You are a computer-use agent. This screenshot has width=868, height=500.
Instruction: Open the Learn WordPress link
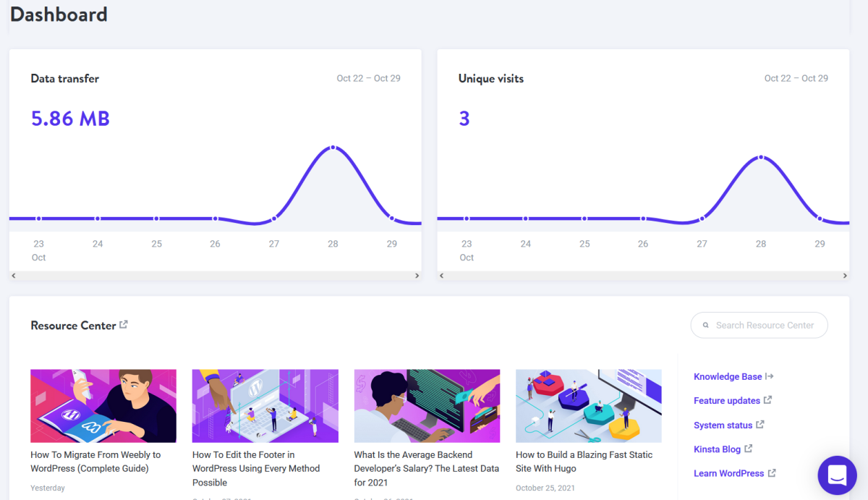tap(728, 473)
